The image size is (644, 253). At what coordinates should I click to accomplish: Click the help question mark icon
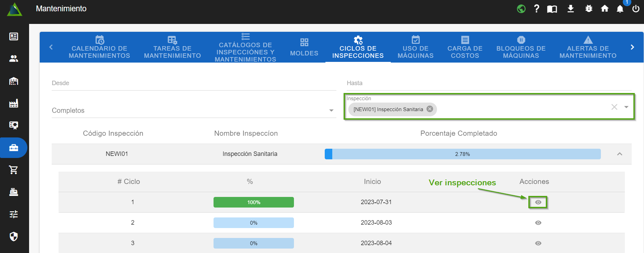pos(537,9)
